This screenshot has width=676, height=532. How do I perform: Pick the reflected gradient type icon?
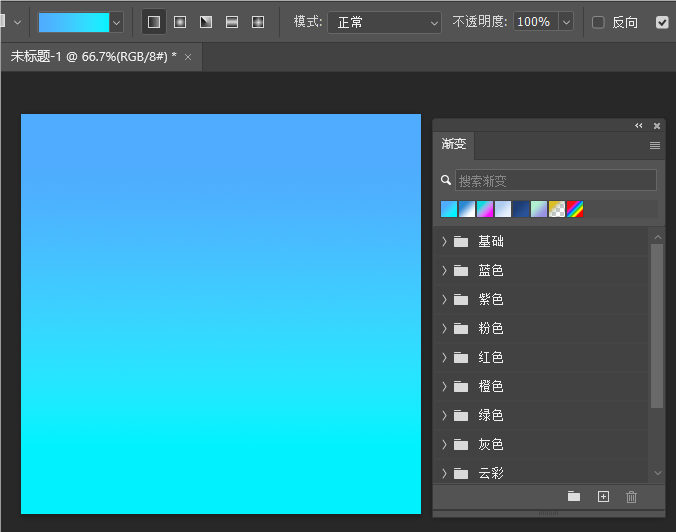[232, 22]
